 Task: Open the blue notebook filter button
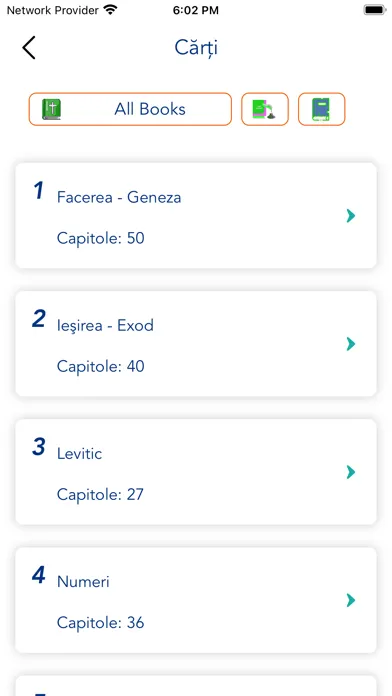(321, 109)
